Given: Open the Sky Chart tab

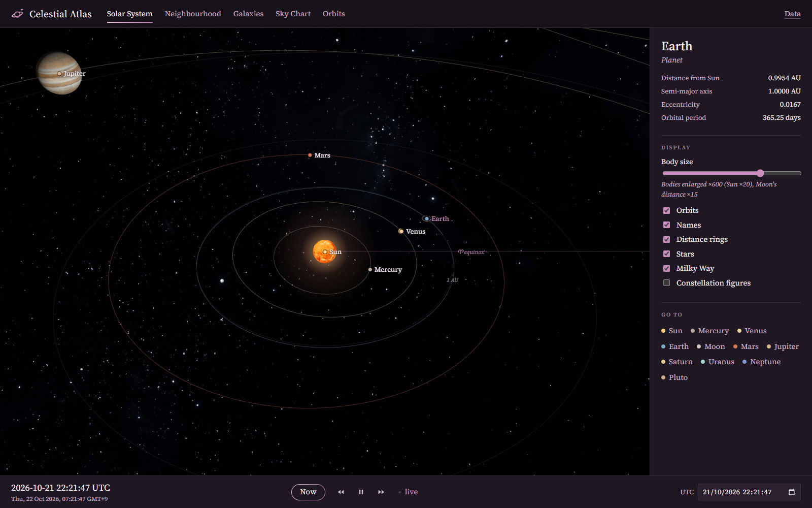Looking at the screenshot, I should 293,14.
